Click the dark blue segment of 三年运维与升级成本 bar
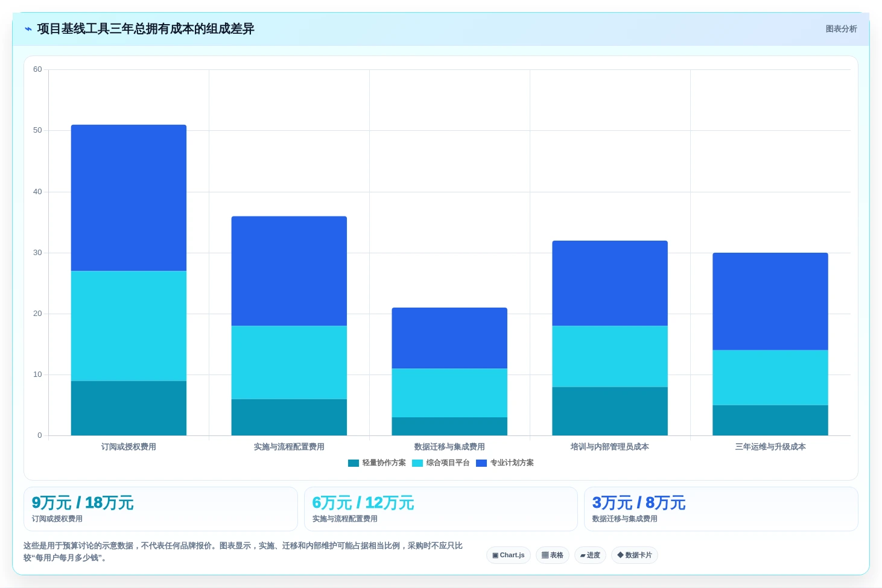Viewport: 882px width, 588px height. click(770, 302)
